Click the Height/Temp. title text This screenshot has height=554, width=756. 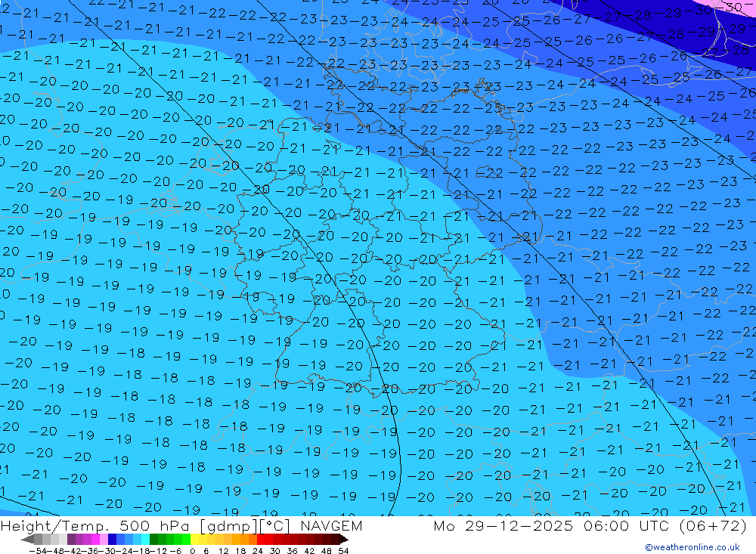coord(57,526)
